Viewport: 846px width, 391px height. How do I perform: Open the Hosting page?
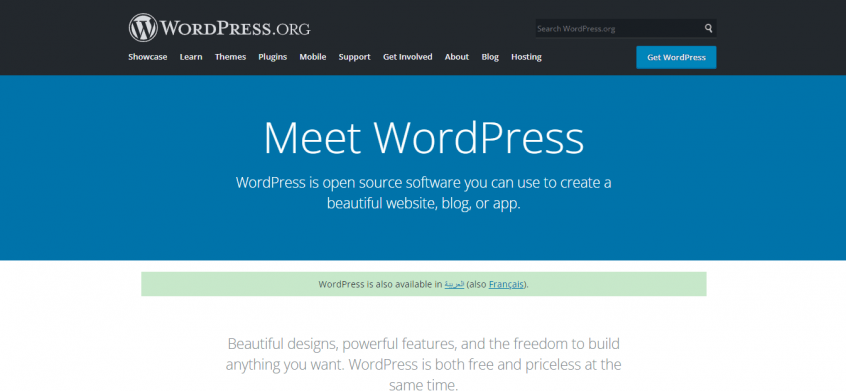(x=526, y=57)
